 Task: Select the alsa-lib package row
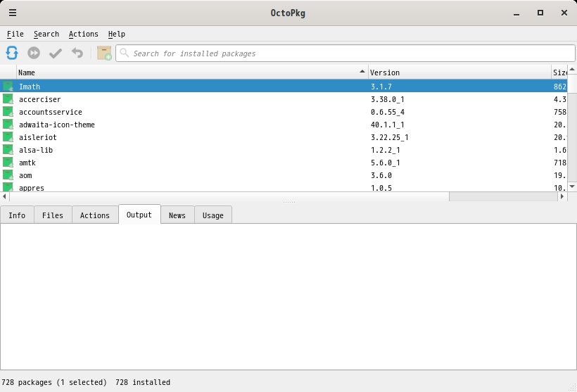point(284,150)
